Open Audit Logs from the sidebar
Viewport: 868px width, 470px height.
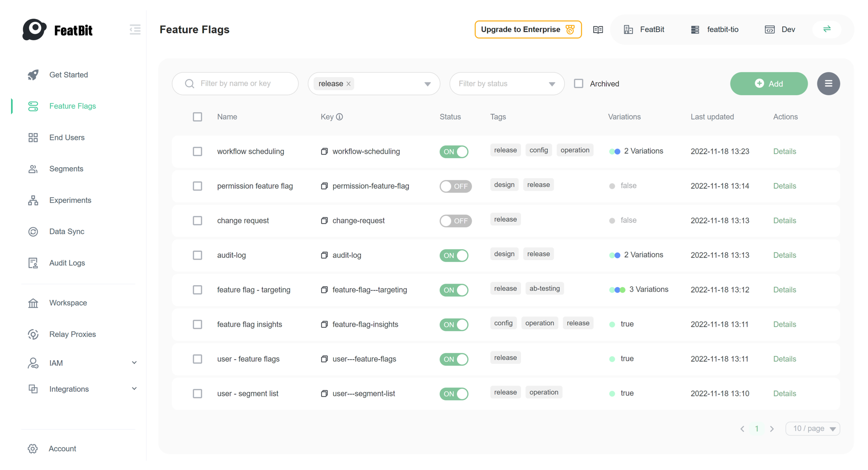point(67,263)
